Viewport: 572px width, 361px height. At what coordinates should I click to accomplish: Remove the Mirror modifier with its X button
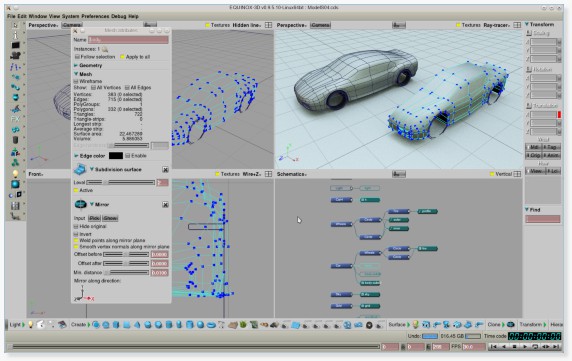tap(165, 205)
